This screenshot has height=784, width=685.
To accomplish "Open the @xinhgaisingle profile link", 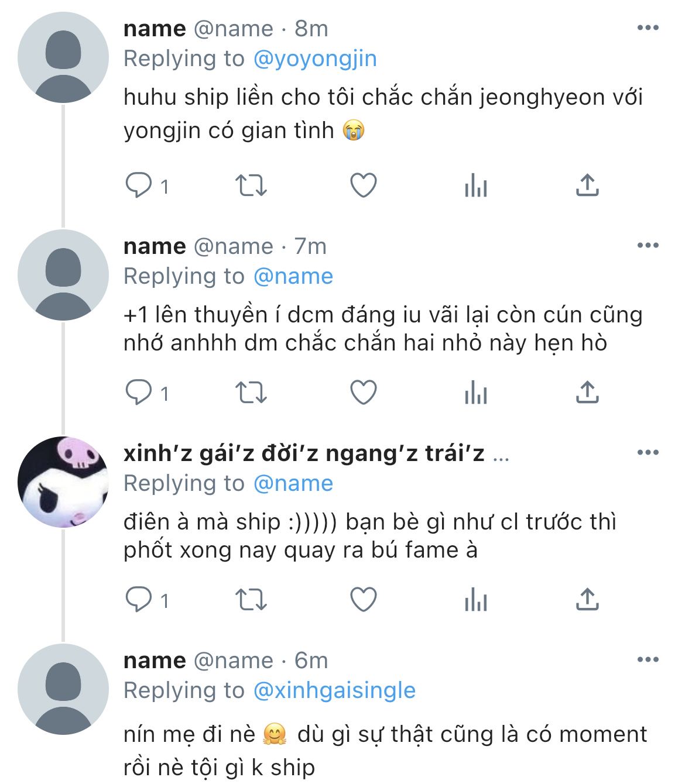I will (x=334, y=690).
